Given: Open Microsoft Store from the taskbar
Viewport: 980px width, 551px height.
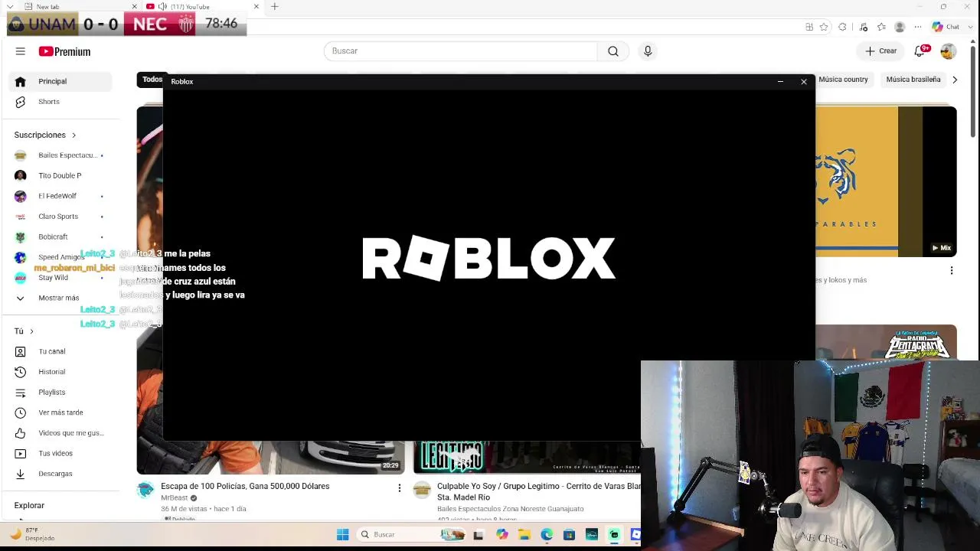Looking at the screenshot, I should (x=569, y=534).
